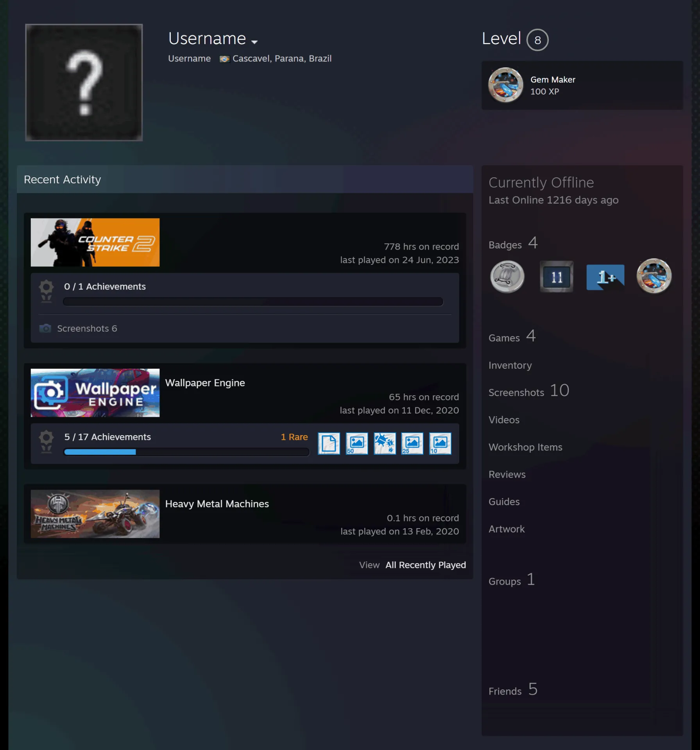
Task: Open the Reviews link
Action: pos(507,475)
